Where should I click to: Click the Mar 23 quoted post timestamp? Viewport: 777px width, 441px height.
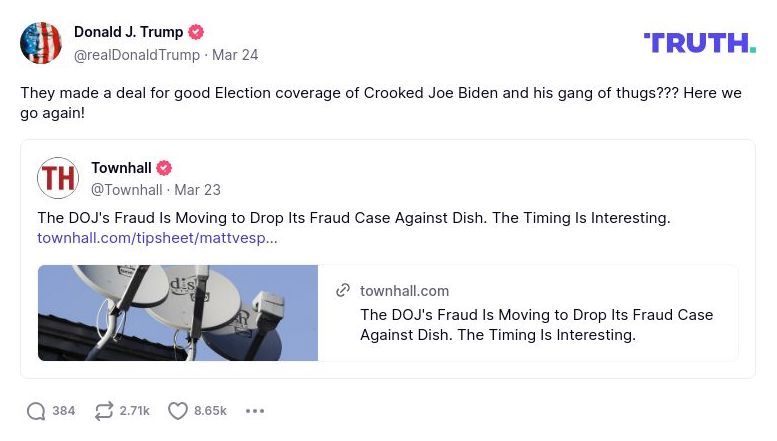point(198,190)
